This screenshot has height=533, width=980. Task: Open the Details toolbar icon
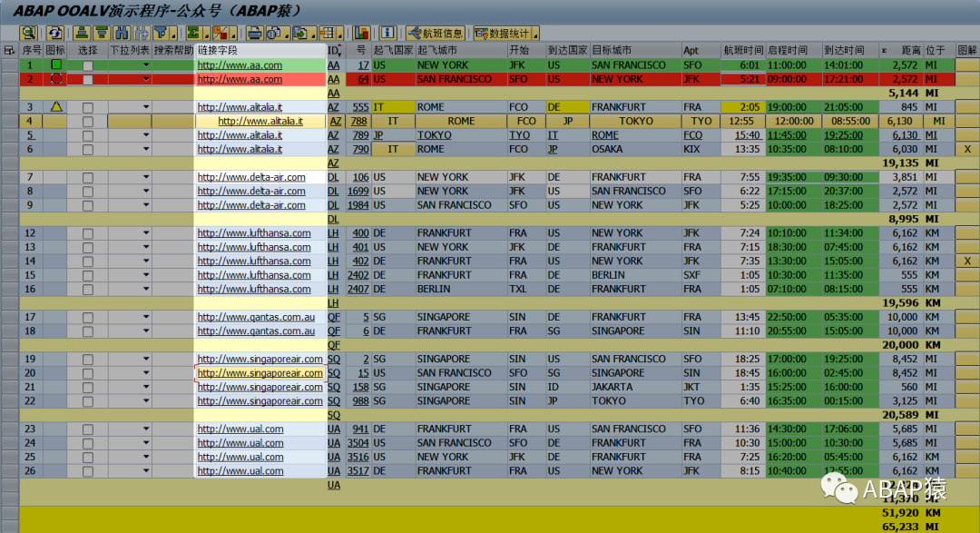click(28, 34)
